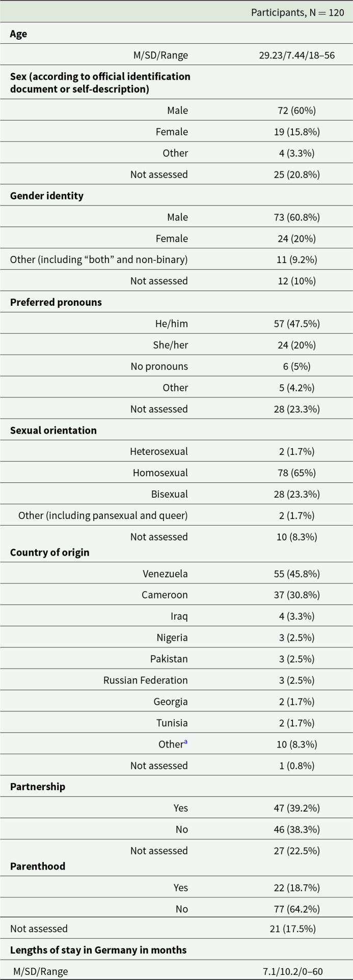Click the 'Preferred pronouns' heading
The image size is (353, 980).
(56, 302)
